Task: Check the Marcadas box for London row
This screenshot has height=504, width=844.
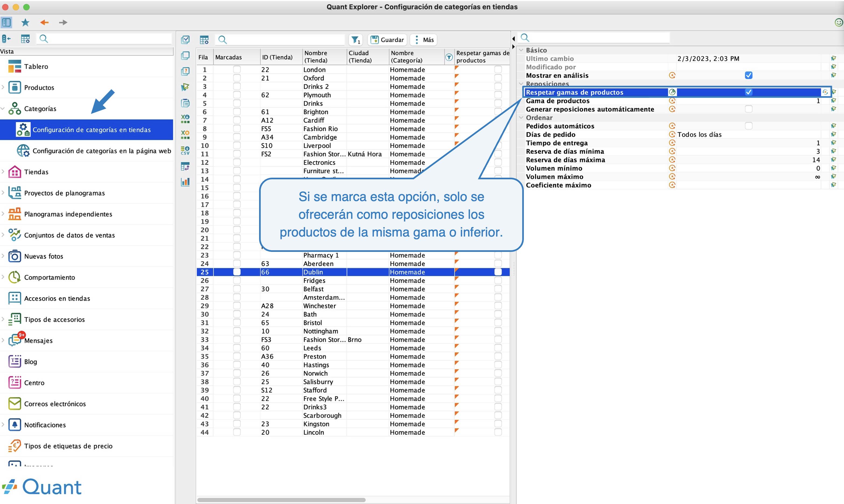Action: 237,70
